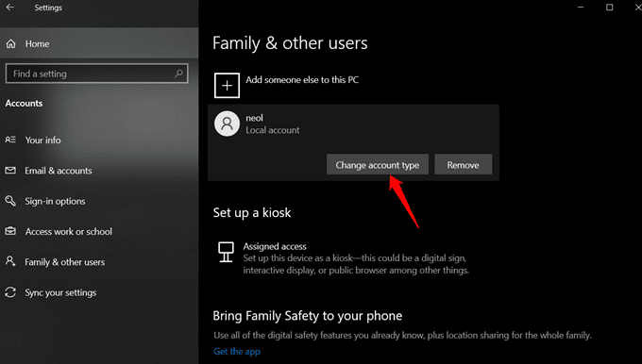Image resolution: width=642 pixels, height=364 pixels.
Task: Open the Home settings page
Action: click(x=99, y=43)
